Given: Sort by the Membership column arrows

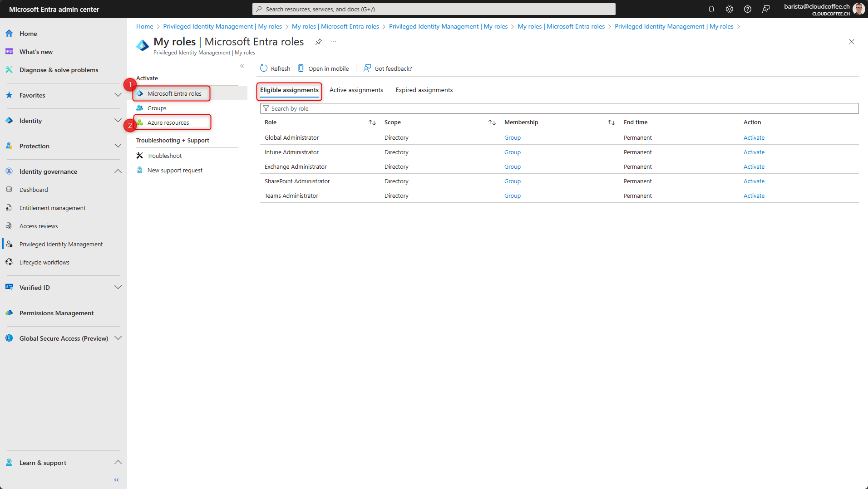Looking at the screenshot, I should tap(612, 122).
